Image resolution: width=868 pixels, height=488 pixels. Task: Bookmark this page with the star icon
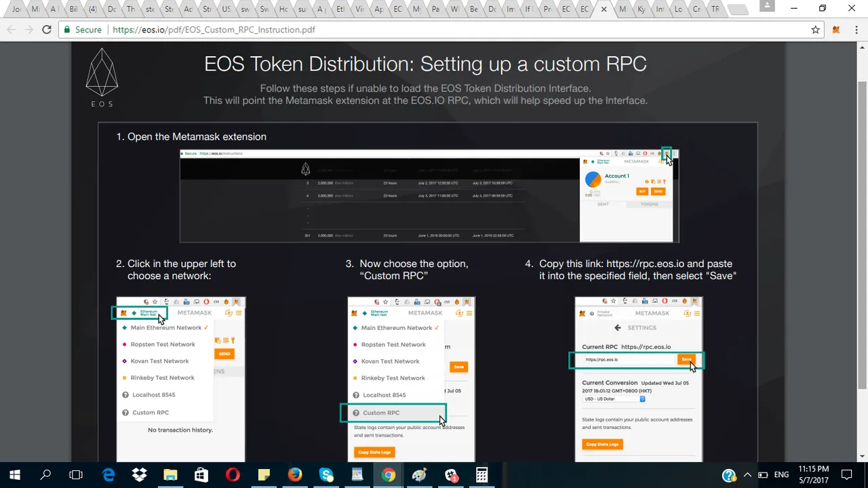pyautogui.click(x=816, y=30)
